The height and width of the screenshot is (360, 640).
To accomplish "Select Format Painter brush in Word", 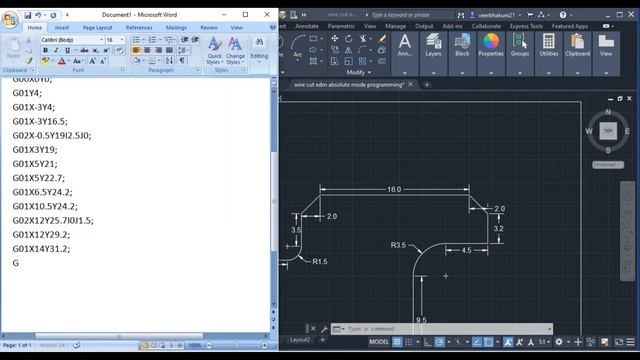I will coord(29,61).
